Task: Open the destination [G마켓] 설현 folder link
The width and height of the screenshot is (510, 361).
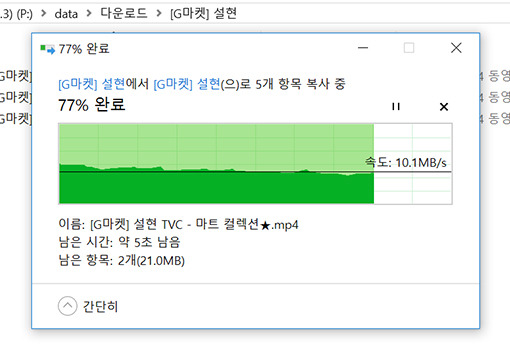Action: coord(187,84)
